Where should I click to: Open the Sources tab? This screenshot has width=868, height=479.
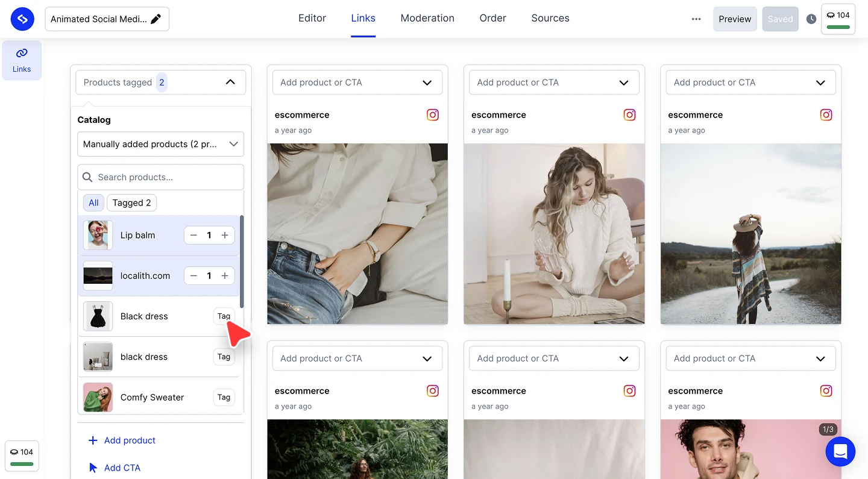pos(550,18)
